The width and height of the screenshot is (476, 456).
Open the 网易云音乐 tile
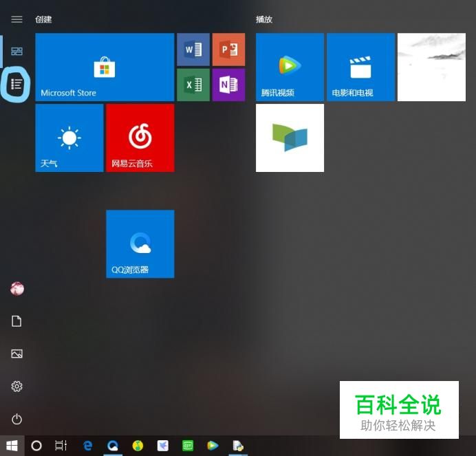pos(140,138)
